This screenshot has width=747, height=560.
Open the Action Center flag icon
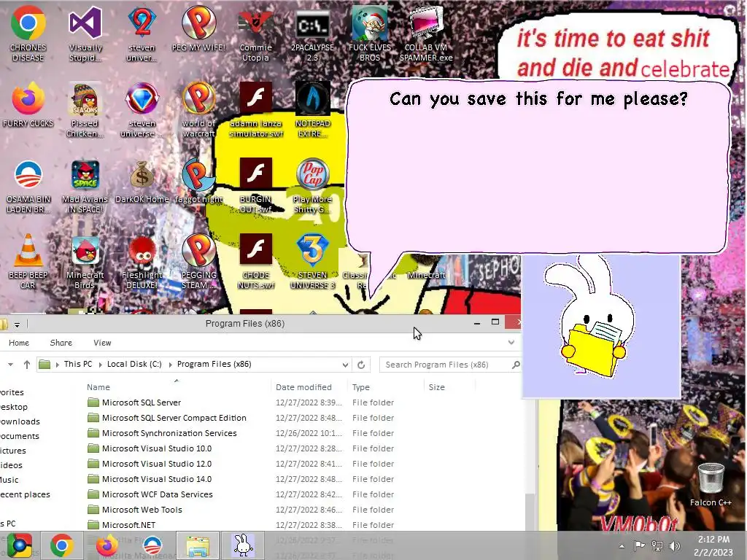click(639, 545)
